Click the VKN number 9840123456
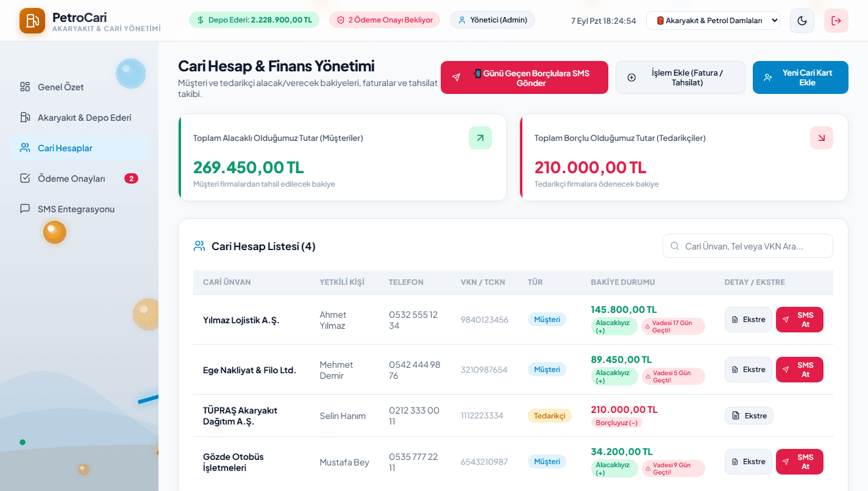 click(x=485, y=320)
